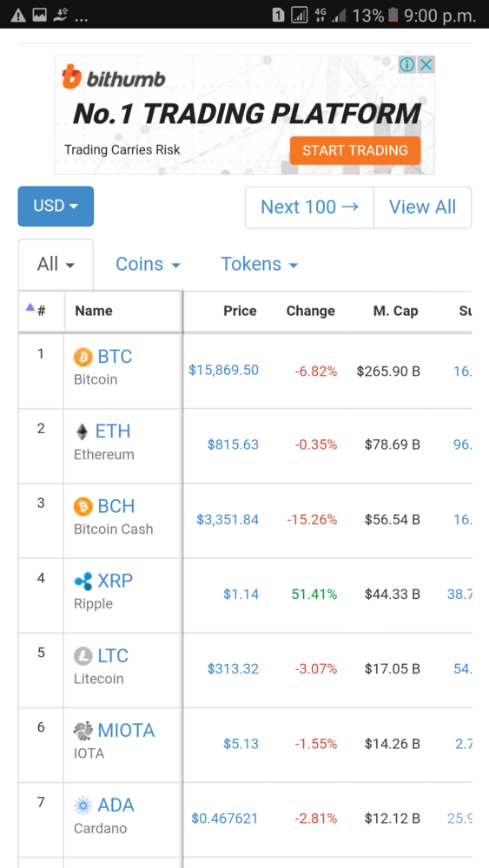Open the USD currency dropdown

tap(56, 206)
